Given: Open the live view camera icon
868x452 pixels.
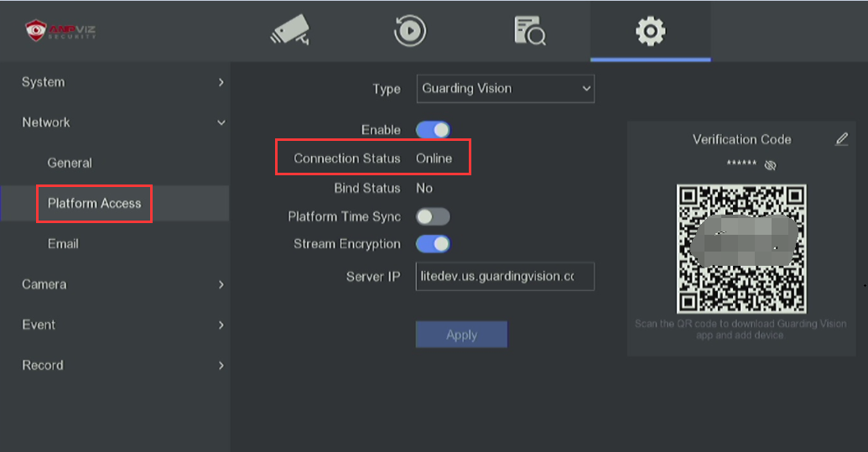Looking at the screenshot, I should [x=289, y=30].
